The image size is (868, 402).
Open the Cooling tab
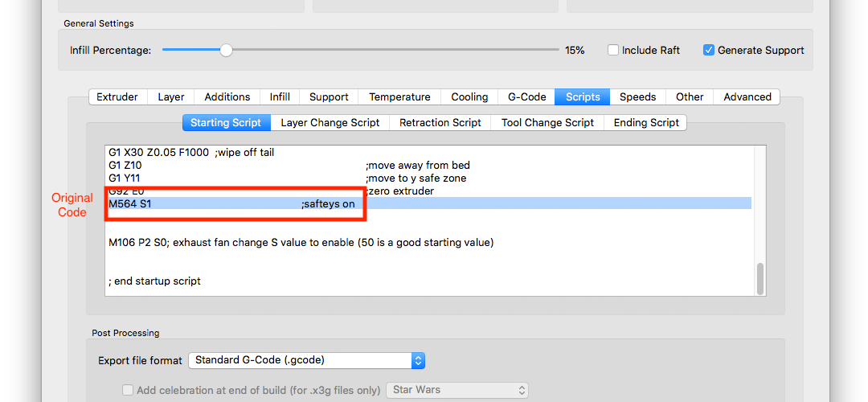click(x=469, y=96)
